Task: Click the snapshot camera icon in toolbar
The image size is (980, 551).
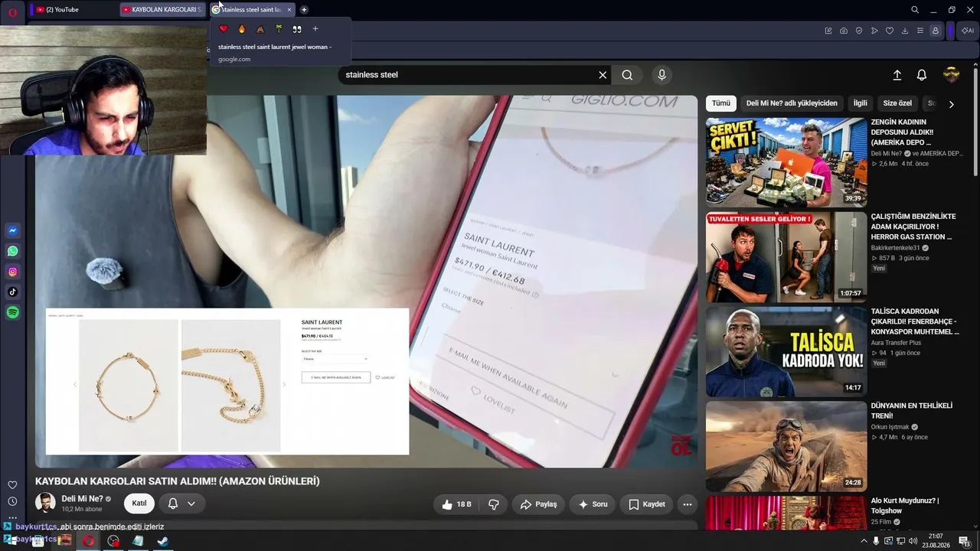Action: (x=844, y=31)
